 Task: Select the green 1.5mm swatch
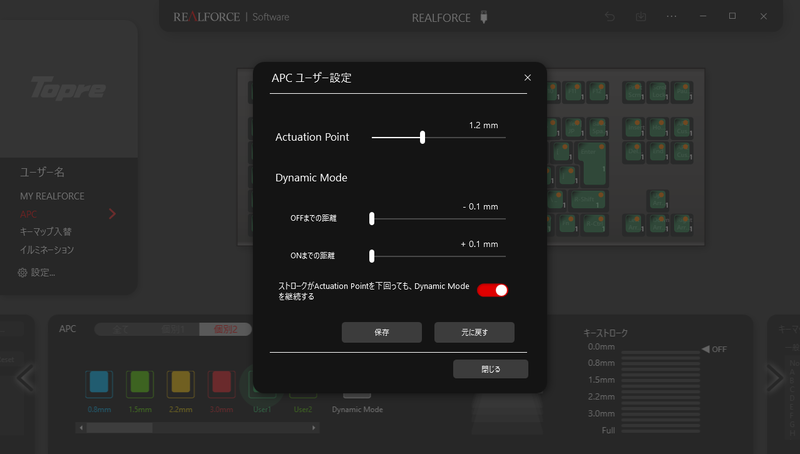pyautogui.click(x=140, y=384)
